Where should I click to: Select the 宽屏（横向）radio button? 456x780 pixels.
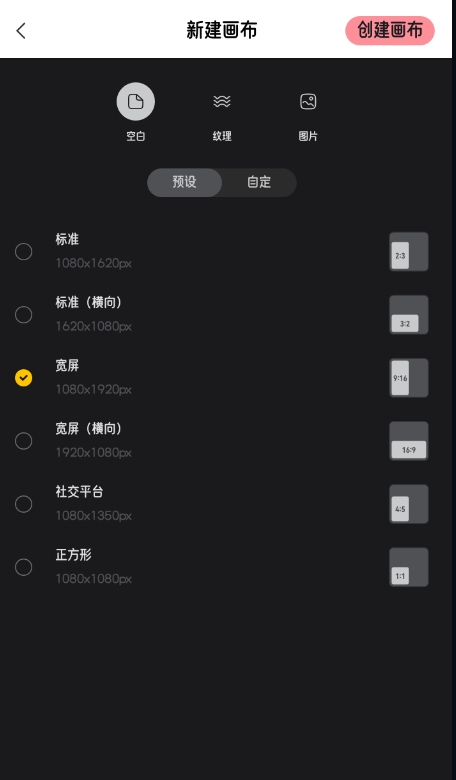[23, 441]
